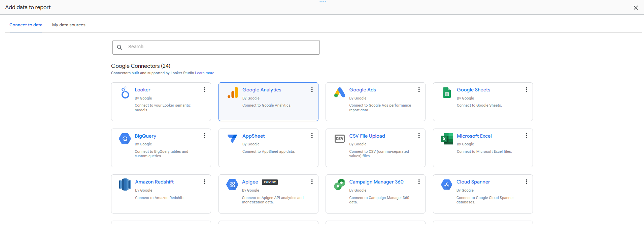Viewport: 644px width, 226px height.
Task: Open more options for Looker card
Action: pos(204,90)
